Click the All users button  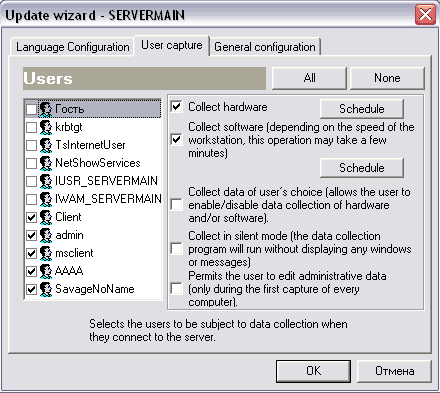[309, 78]
